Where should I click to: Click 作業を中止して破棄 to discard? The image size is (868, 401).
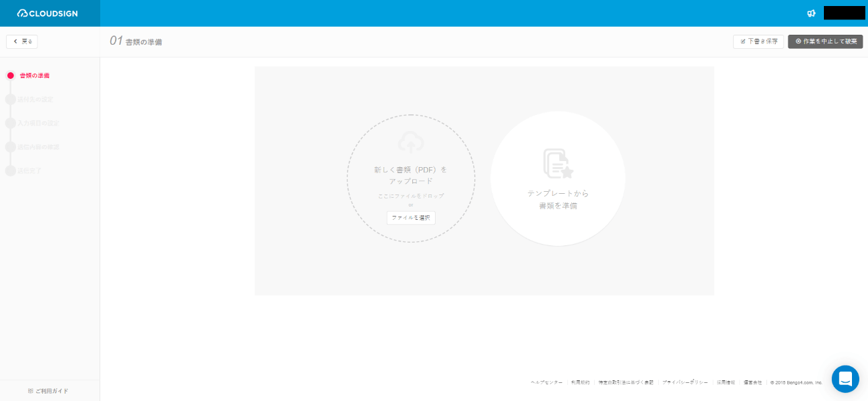[825, 41]
